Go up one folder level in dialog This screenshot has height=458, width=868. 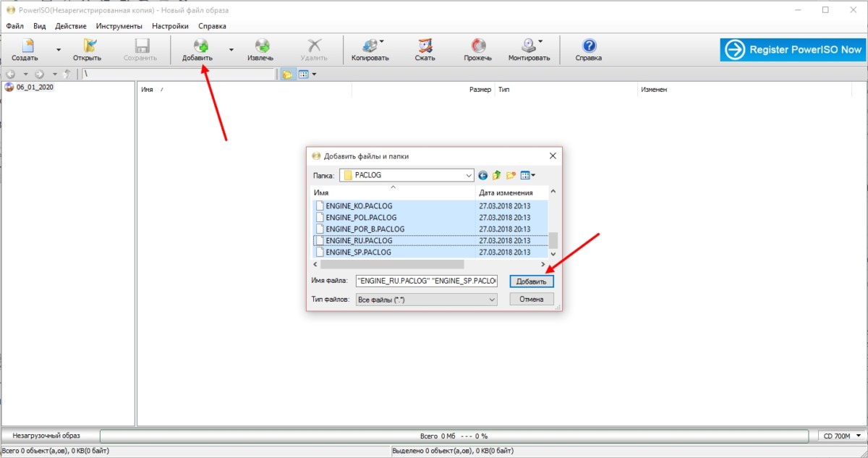coord(497,175)
